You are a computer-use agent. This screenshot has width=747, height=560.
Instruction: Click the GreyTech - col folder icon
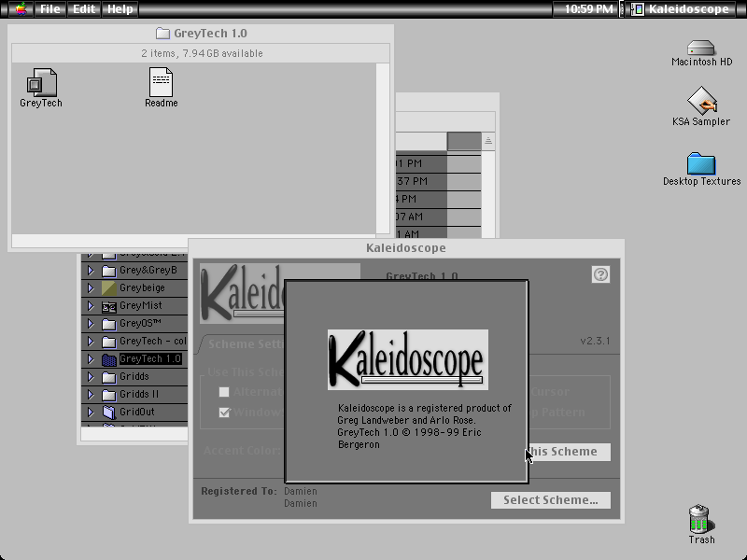pos(109,342)
